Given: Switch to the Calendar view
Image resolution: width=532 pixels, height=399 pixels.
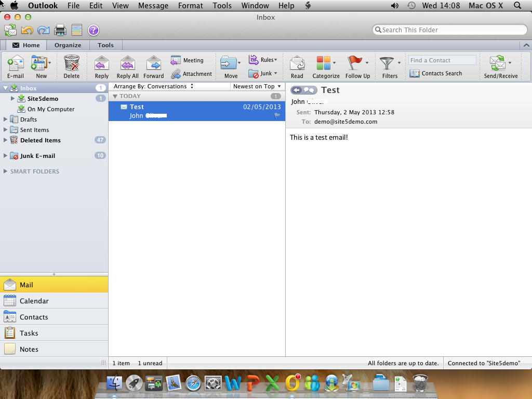Looking at the screenshot, I should (x=54, y=301).
